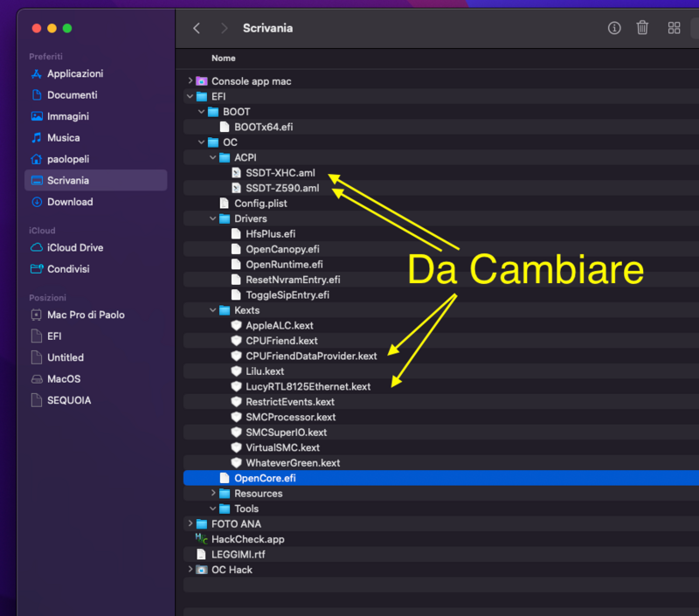
Task: Collapse the OC folder
Action: click(x=202, y=142)
